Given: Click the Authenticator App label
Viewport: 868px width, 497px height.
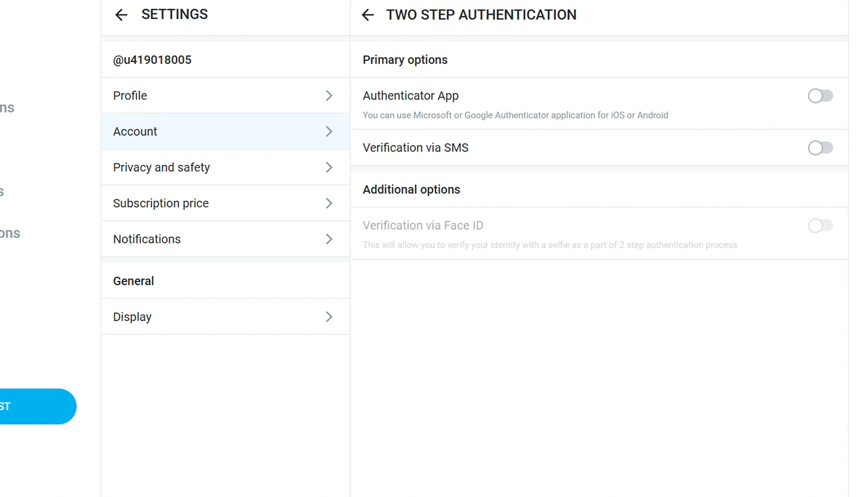Looking at the screenshot, I should [x=411, y=96].
